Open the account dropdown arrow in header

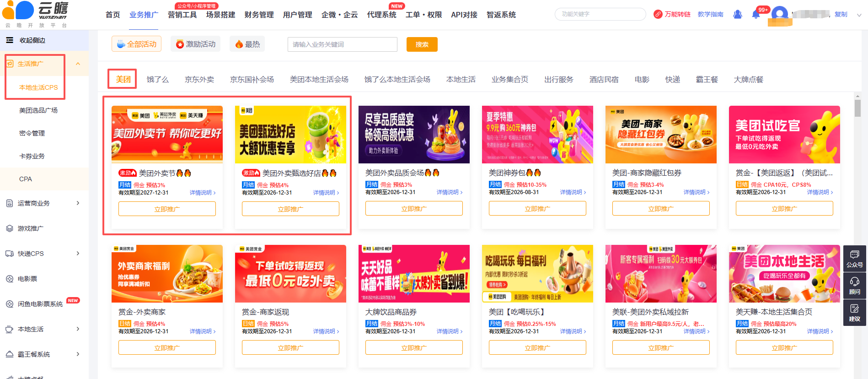(x=859, y=15)
